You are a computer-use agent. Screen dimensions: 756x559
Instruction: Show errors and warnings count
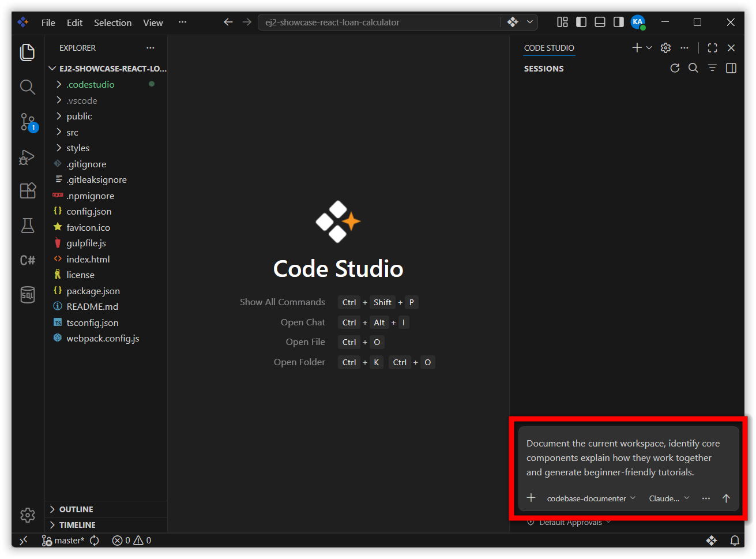(x=131, y=541)
